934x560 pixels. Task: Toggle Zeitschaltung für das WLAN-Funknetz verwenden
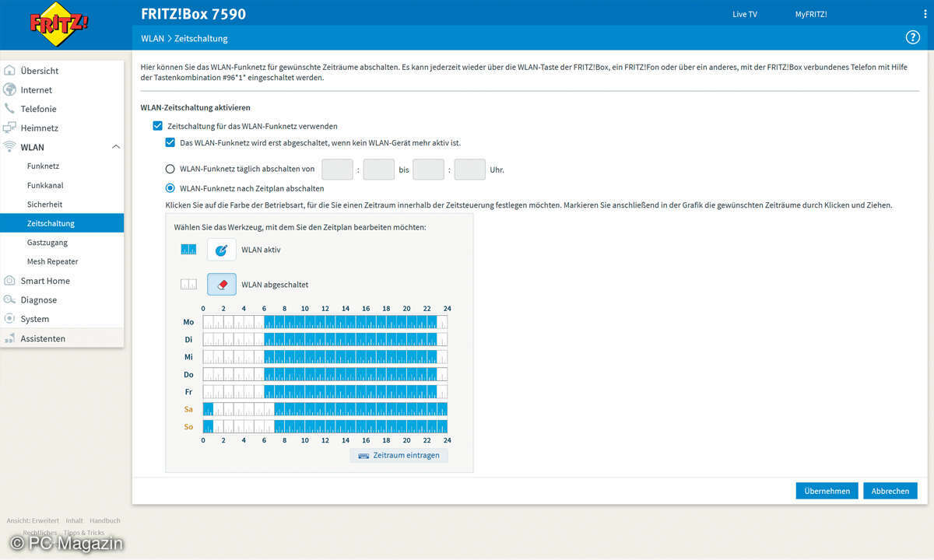tap(157, 126)
